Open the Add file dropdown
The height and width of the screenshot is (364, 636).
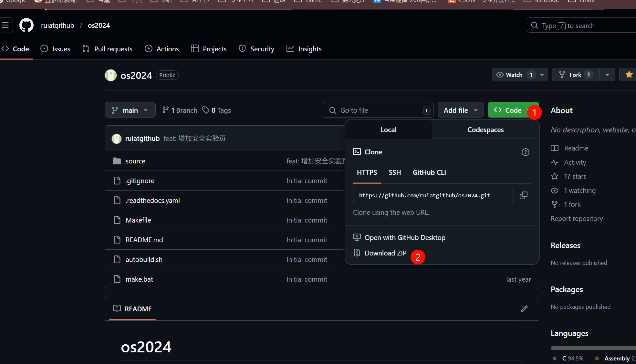(460, 110)
